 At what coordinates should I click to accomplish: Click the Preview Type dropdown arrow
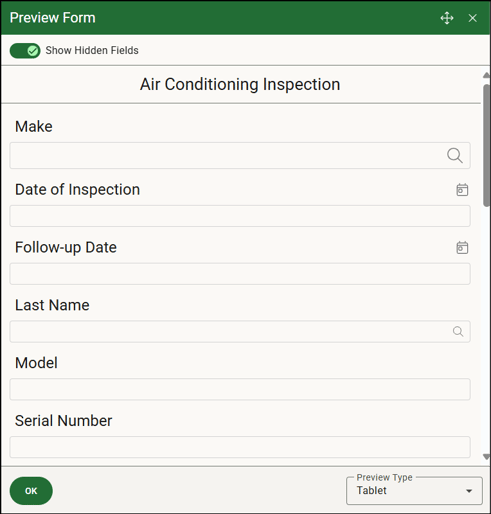point(469,491)
